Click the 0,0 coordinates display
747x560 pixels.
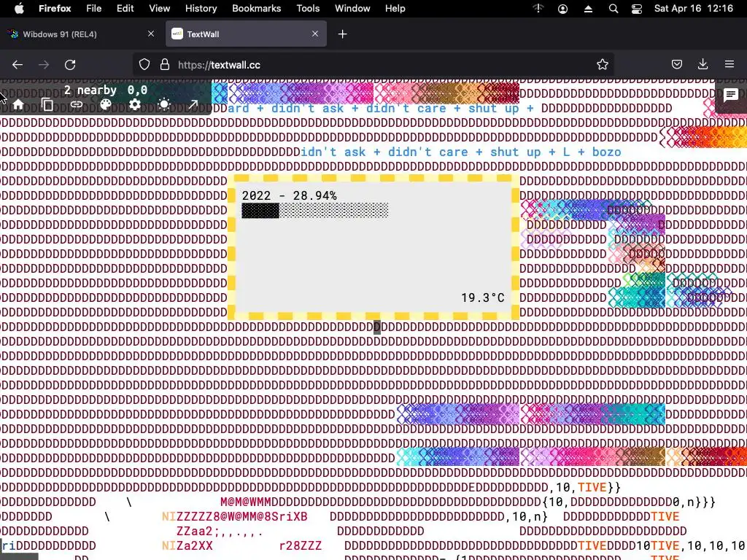click(137, 90)
